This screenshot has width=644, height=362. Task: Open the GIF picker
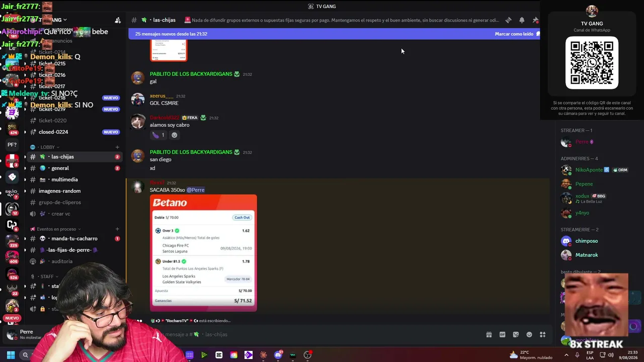(x=502, y=334)
